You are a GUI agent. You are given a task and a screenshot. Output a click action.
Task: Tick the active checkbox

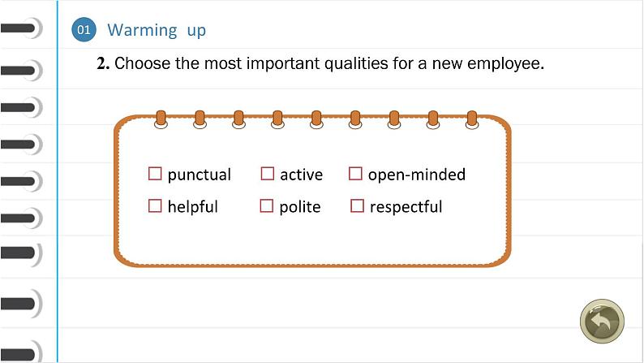click(268, 174)
